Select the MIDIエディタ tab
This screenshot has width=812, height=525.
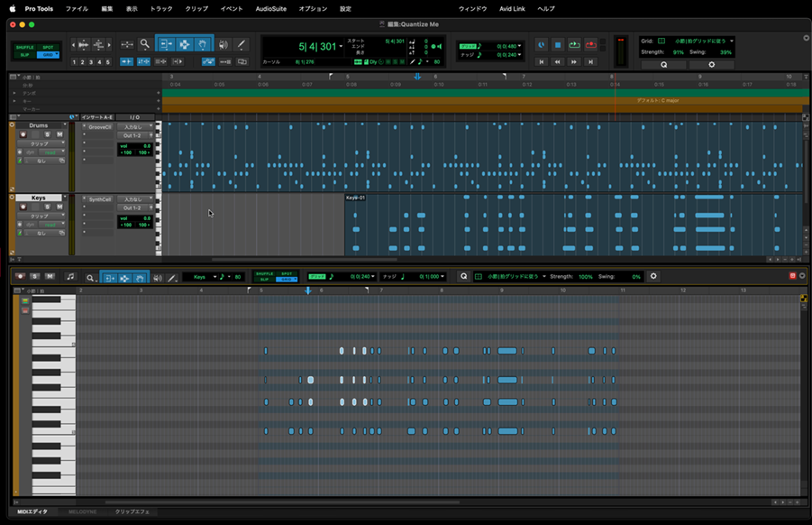pyautogui.click(x=32, y=512)
